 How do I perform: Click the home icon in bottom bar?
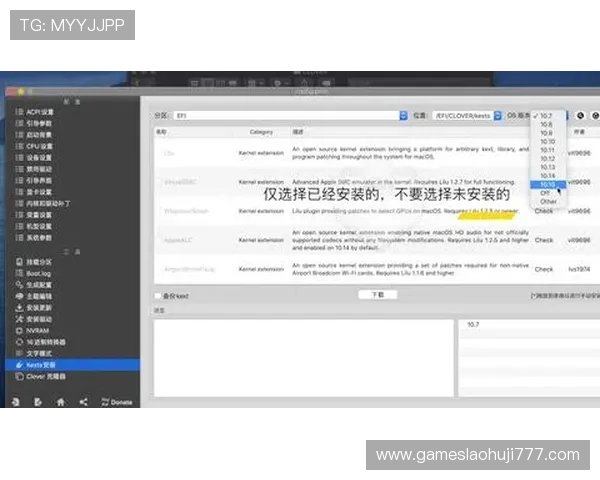point(60,402)
